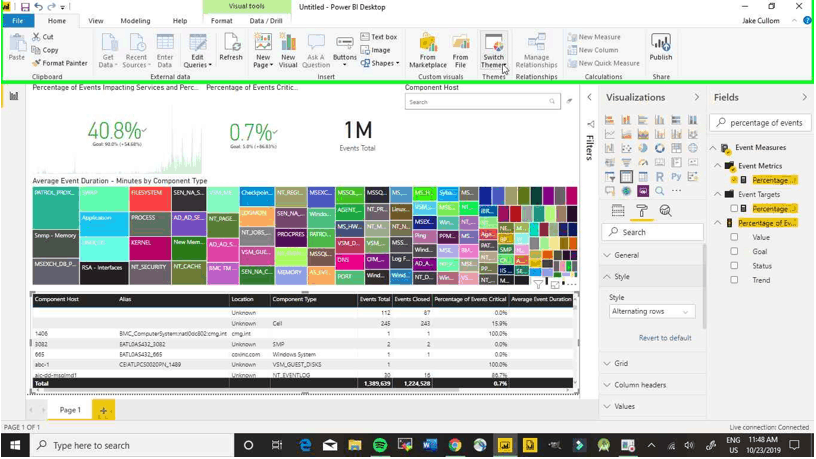Check the Value field checkbox
This screenshot has width=816, height=459.
[x=734, y=237]
